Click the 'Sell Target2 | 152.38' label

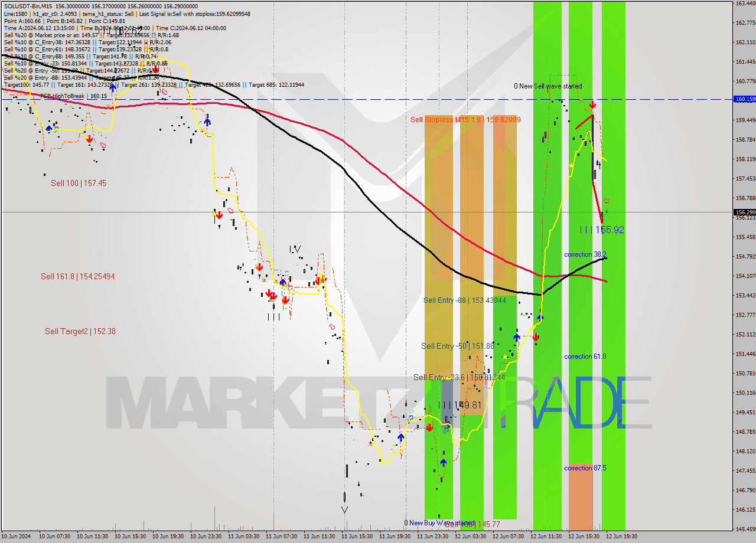coord(80,331)
